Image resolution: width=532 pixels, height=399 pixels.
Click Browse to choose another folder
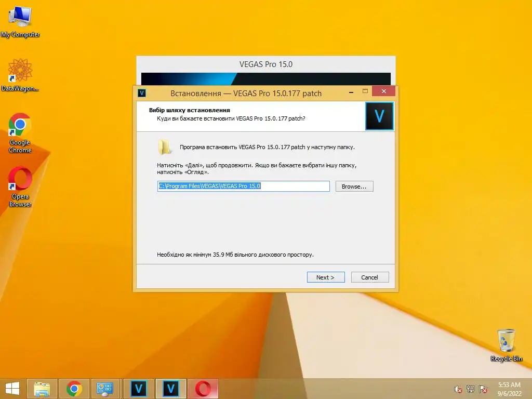point(354,187)
